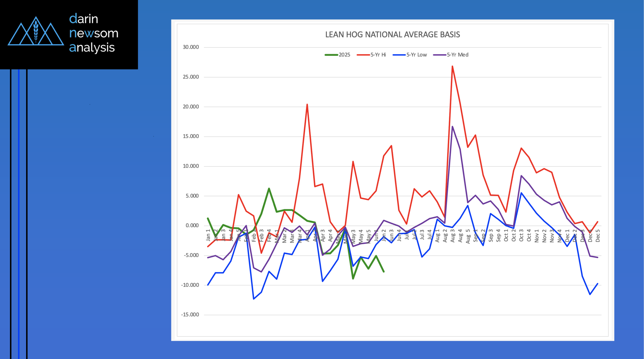Image resolution: width=644 pixels, height=359 pixels.
Task: Select the 5-Yr Hi legend label
Action: click(x=378, y=55)
